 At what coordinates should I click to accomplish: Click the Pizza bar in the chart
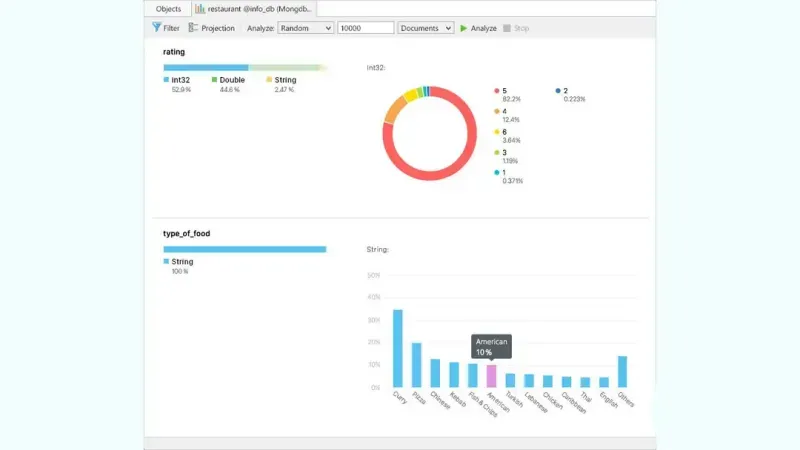point(416,365)
